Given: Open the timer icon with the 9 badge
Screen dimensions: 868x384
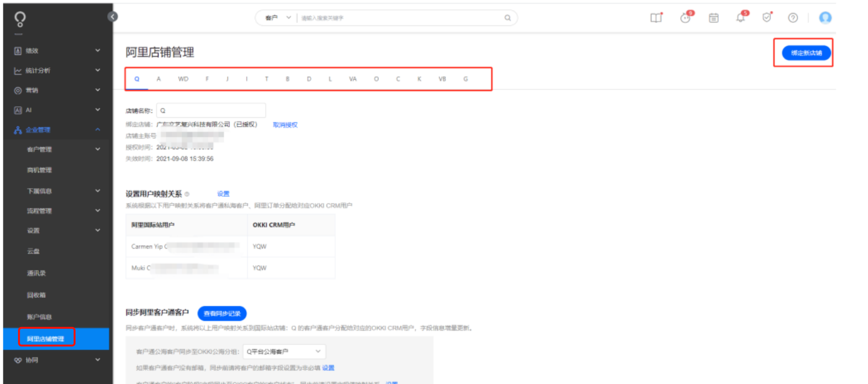Looking at the screenshot, I should coord(685,17).
